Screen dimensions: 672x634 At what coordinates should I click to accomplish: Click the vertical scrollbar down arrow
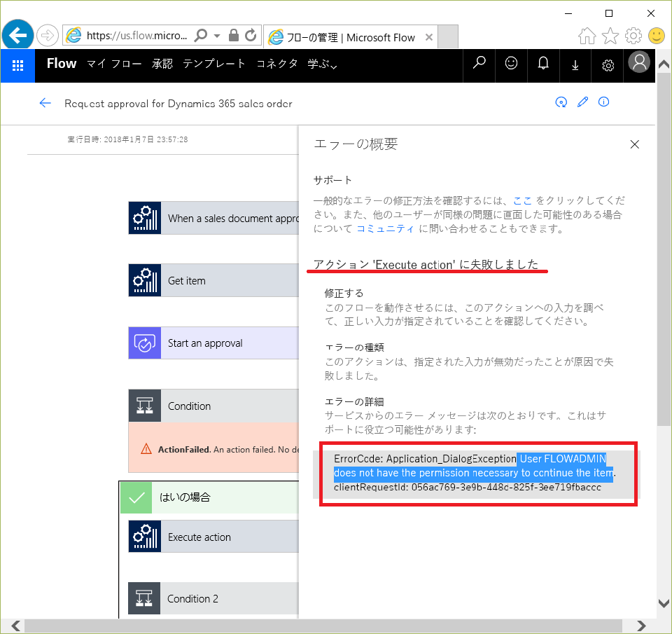click(x=664, y=603)
